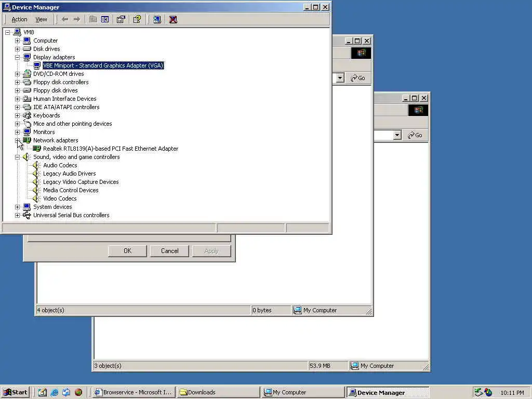Click Scan for hardware changes icon
This screenshot has width=532, height=399.
[x=157, y=19]
